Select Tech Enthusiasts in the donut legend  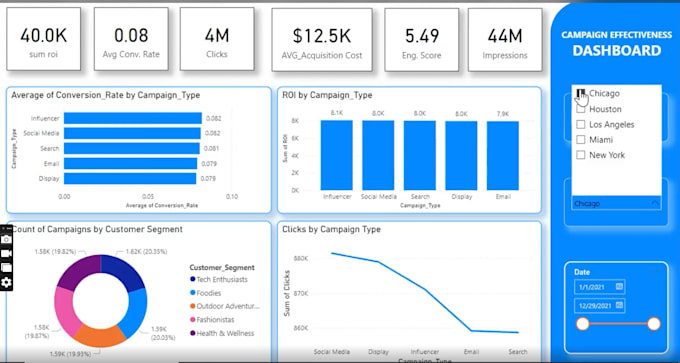coord(219,279)
